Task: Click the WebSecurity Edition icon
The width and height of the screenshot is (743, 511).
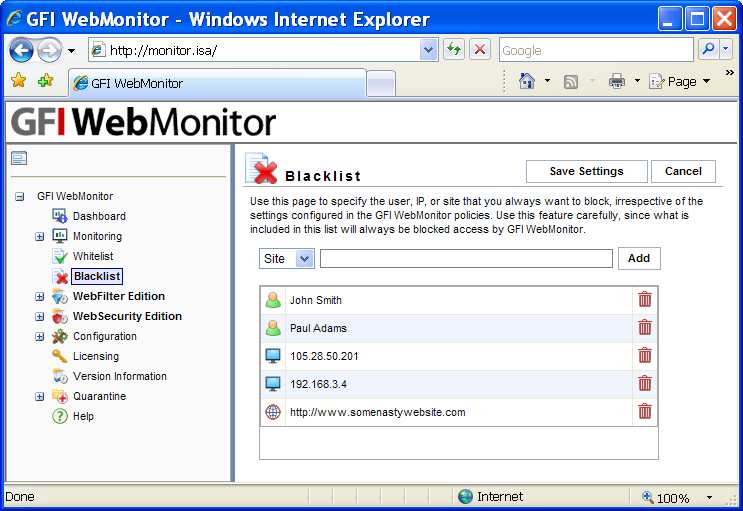Action: click(x=60, y=316)
